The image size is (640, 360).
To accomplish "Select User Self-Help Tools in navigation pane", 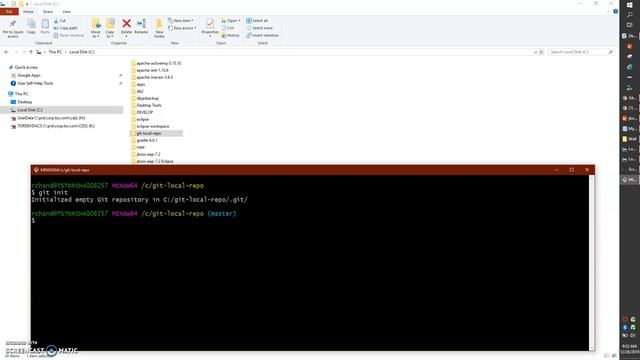I will (x=35, y=83).
